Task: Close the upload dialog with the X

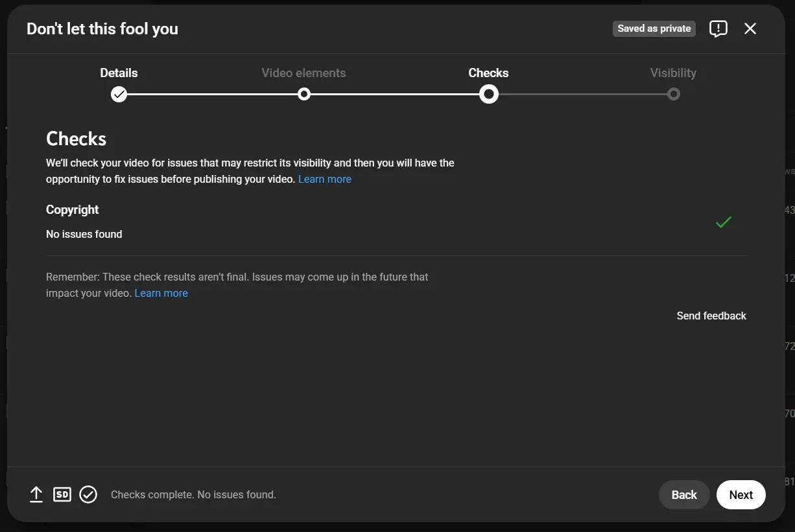Action: coord(750,29)
